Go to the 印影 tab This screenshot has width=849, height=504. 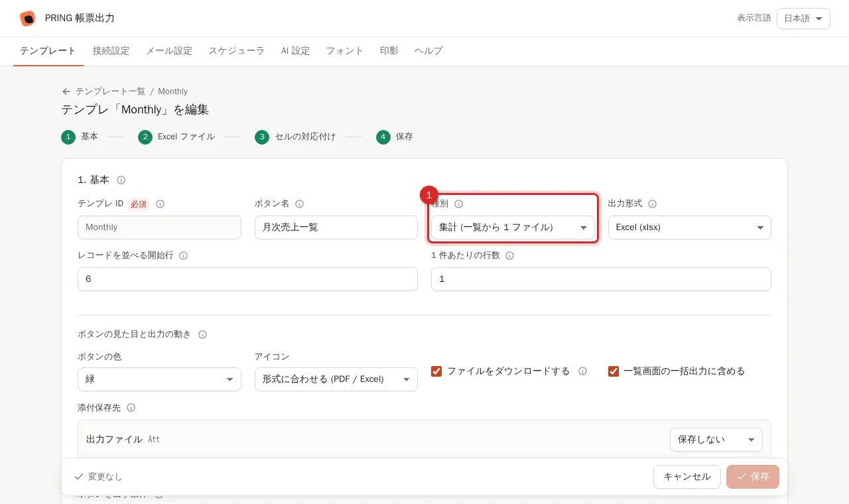tap(389, 51)
